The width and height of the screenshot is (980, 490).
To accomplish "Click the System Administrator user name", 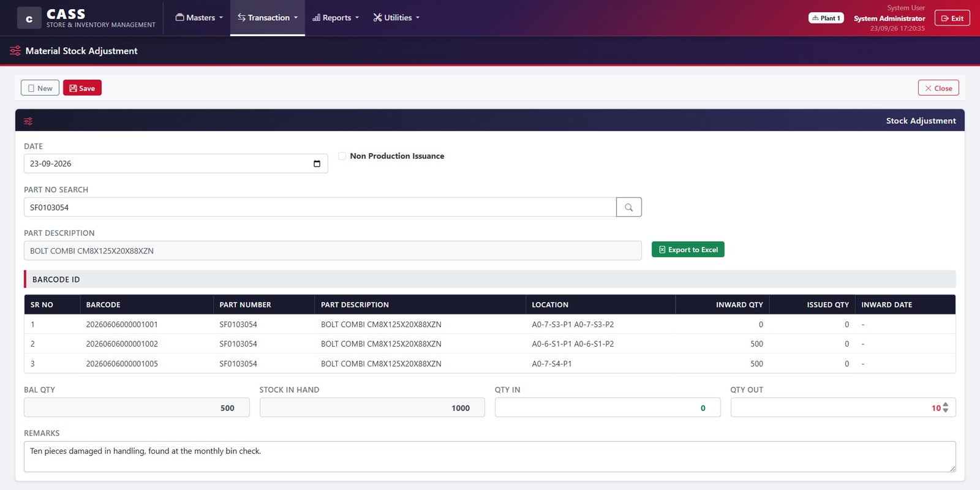I will pos(889,18).
